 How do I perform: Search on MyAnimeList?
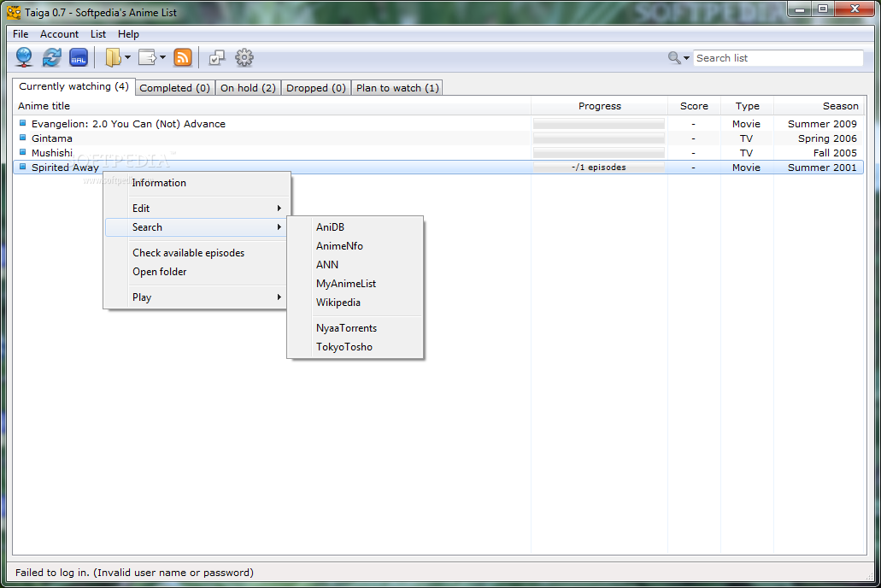pyautogui.click(x=355, y=284)
